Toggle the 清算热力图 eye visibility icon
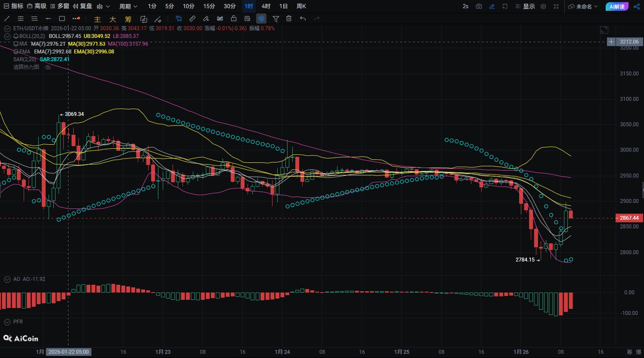The image size is (644, 358). [48, 67]
